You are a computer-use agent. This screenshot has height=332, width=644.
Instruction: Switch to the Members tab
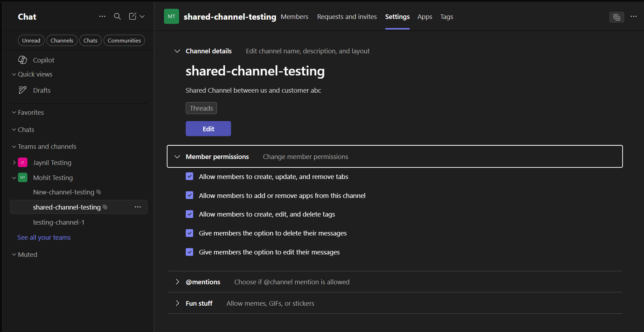[294, 16]
